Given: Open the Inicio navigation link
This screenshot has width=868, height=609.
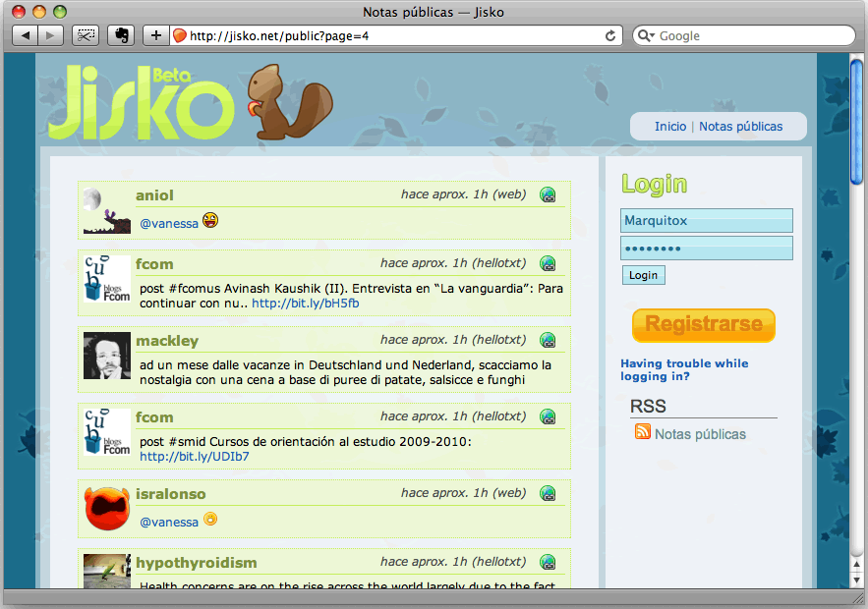Looking at the screenshot, I should tap(670, 127).
